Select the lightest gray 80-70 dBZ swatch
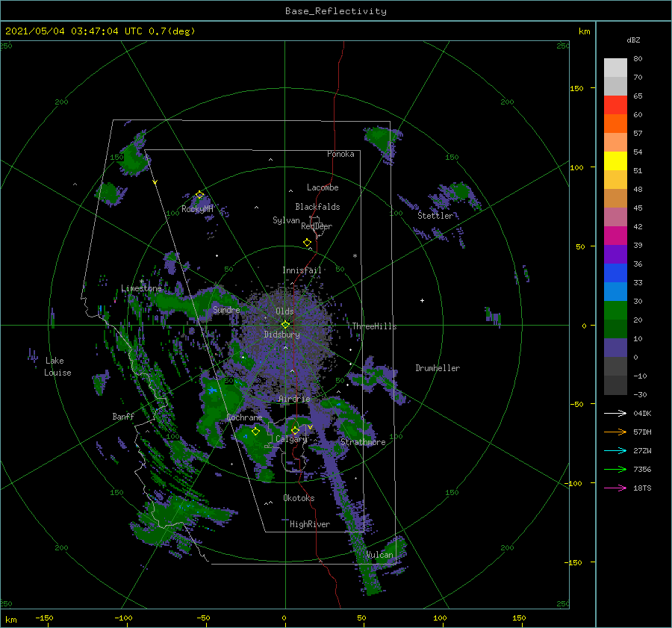This screenshot has height=628, width=672. tap(615, 67)
